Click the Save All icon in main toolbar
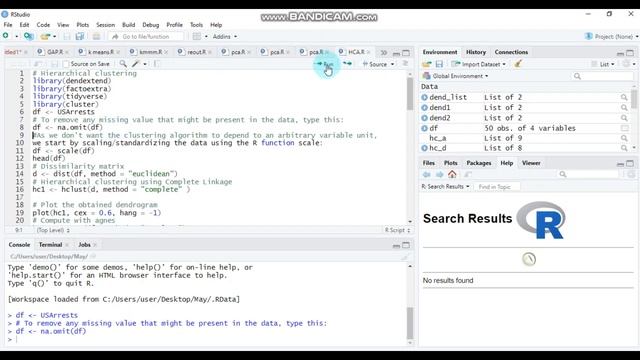The height and width of the screenshot is (360, 640). [x=80, y=36]
